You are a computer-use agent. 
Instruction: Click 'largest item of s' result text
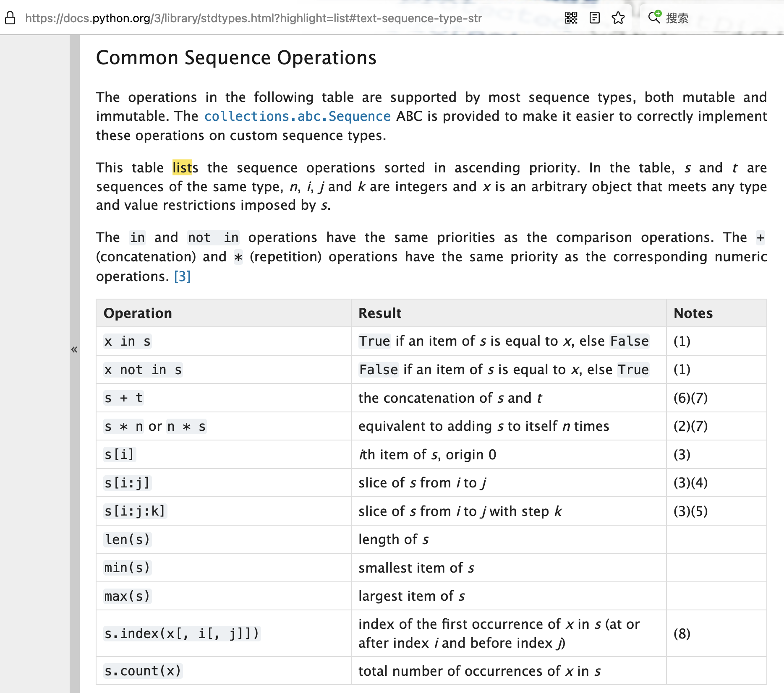coord(412,596)
